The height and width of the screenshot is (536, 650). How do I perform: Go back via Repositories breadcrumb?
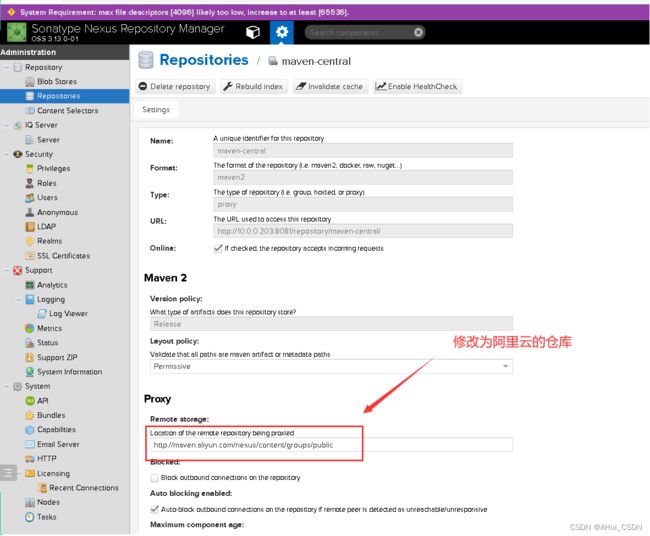click(x=204, y=60)
